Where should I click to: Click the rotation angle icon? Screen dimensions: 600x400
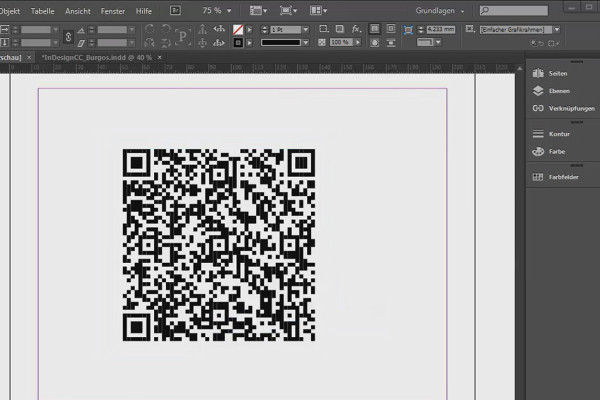(x=81, y=30)
